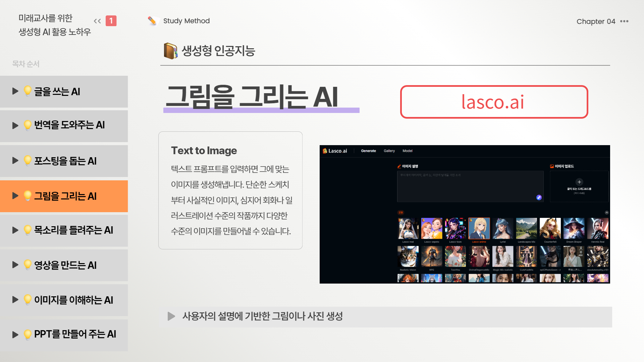Click the lightbulb icon next to 영상을 만드는 AI

tap(28, 265)
